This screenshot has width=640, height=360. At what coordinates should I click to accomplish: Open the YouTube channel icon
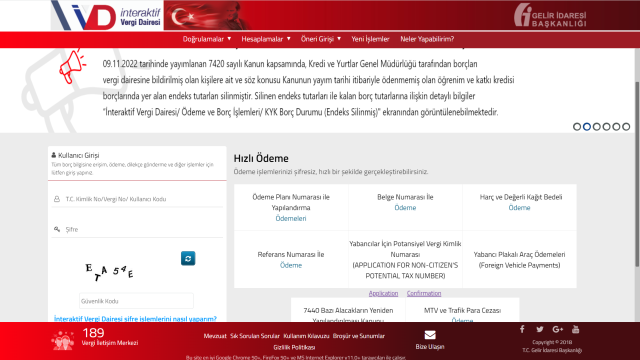[x=576, y=329]
